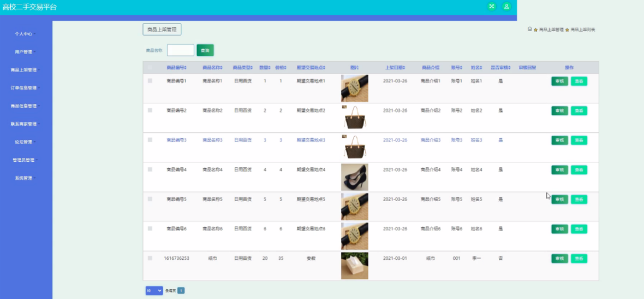Click the 商品名称 search input field

point(181,50)
